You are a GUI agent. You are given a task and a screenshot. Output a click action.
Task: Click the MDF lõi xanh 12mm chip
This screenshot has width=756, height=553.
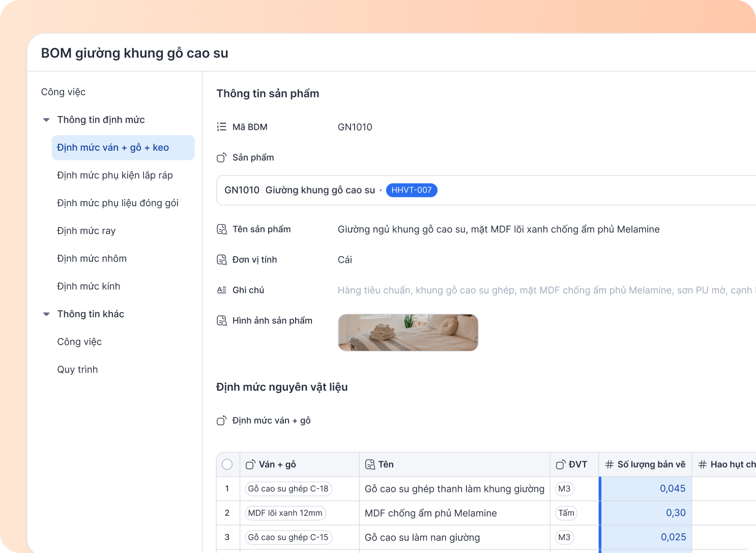click(285, 513)
